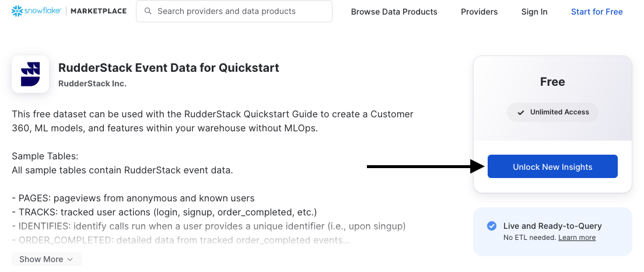Click the Free pricing label
The height and width of the screenshot is (272, 644).
[x=552, y=82]
